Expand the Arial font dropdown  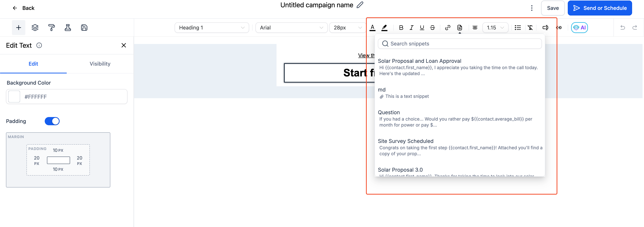pyautogui.click(x=291, y=28)
